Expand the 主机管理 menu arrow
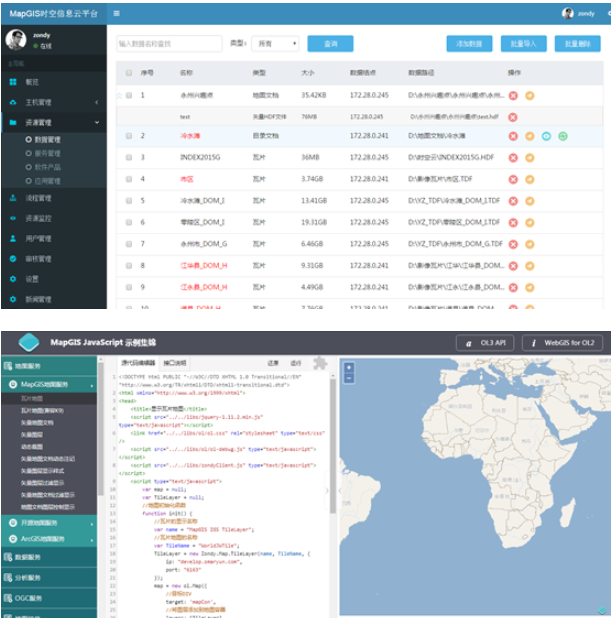This screenshot has width=613, height=618. (97, 102)
